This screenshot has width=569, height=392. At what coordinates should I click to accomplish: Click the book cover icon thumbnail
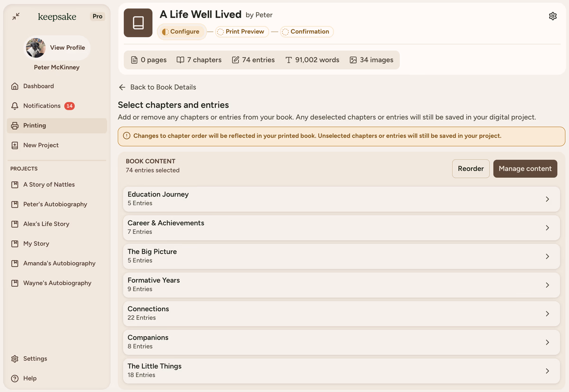138,23
